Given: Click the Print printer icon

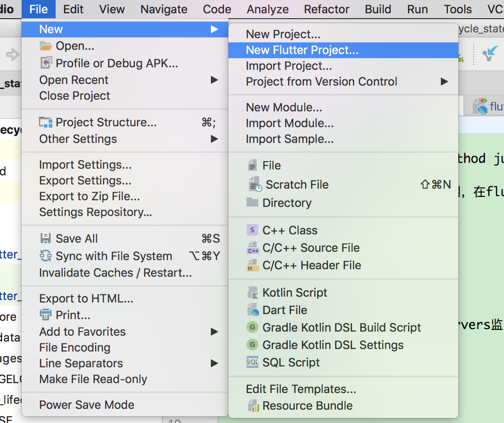Looking at the screenshot, I should (45, 315).
